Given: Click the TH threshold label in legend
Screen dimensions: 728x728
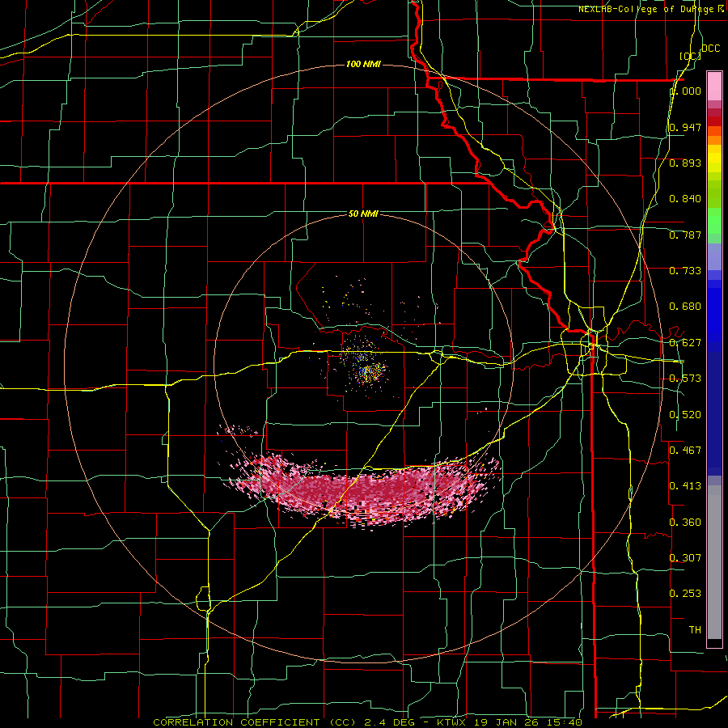Looking at the screenshot, I should coord(695,630).
